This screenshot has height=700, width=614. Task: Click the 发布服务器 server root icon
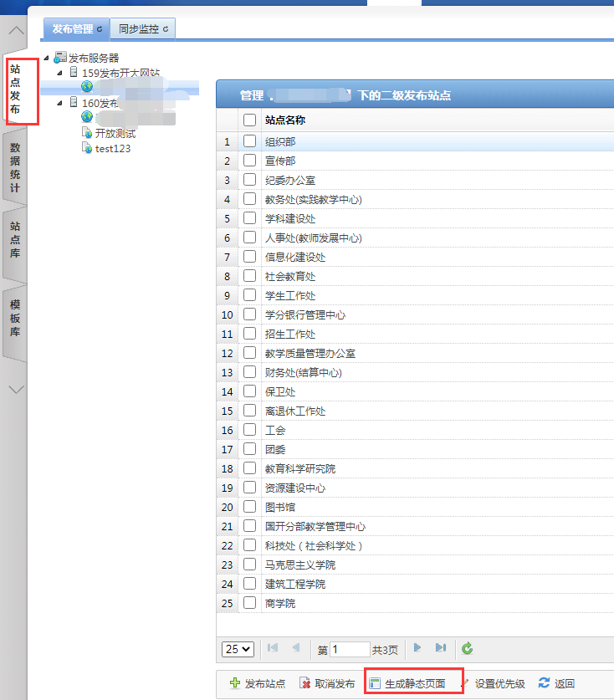[60, 58]
